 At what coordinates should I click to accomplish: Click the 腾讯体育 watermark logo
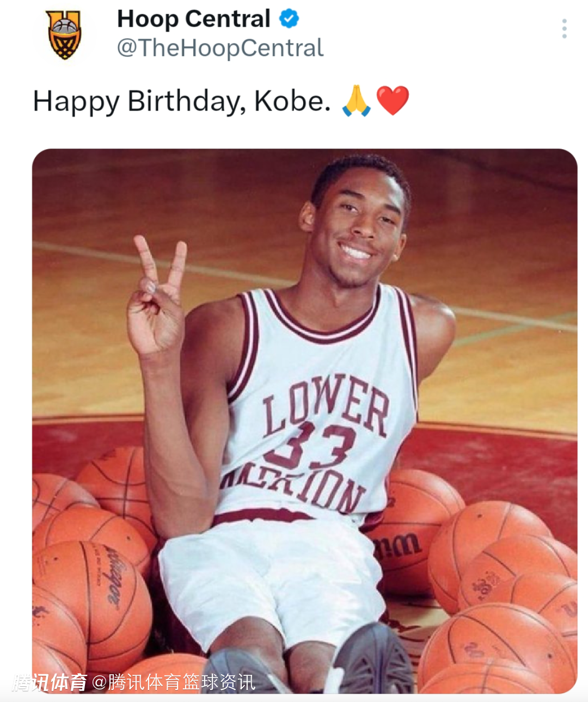[50, 682]
